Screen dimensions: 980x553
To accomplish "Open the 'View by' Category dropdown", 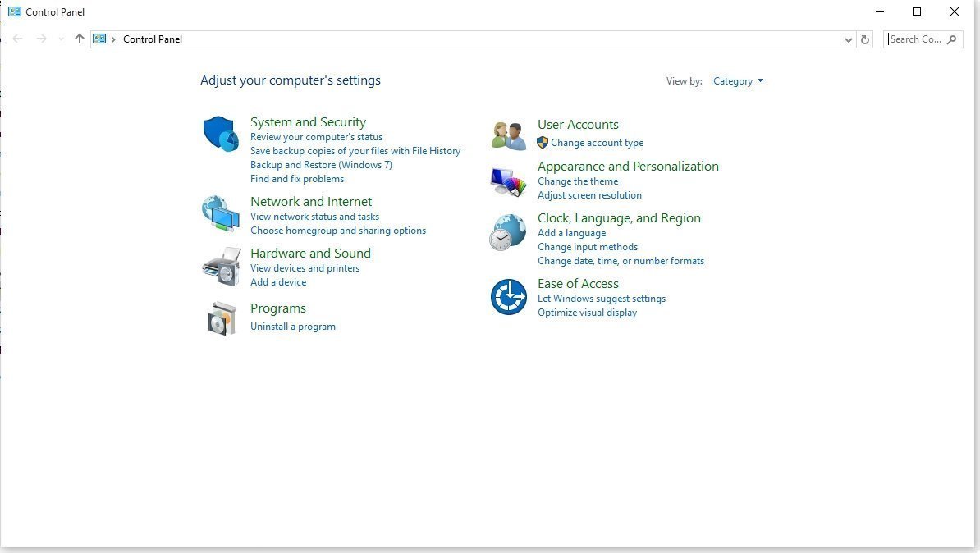I will click(x=736, y=80).
